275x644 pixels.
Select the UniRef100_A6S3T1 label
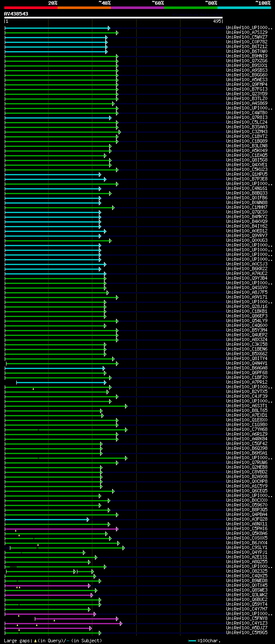[x=247, y=406]
